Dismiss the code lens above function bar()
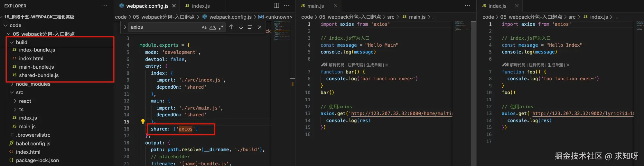 point(387,65)
